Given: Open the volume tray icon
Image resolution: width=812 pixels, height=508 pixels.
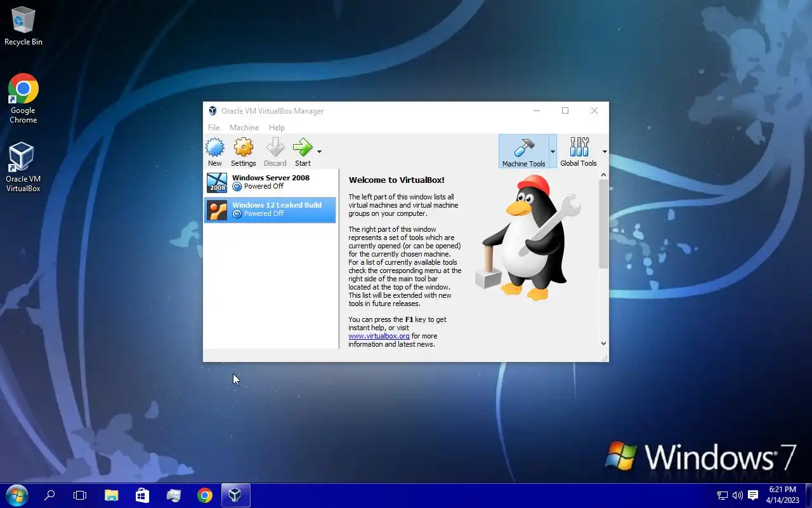Looking at the screenshot, I should (737, 495).
